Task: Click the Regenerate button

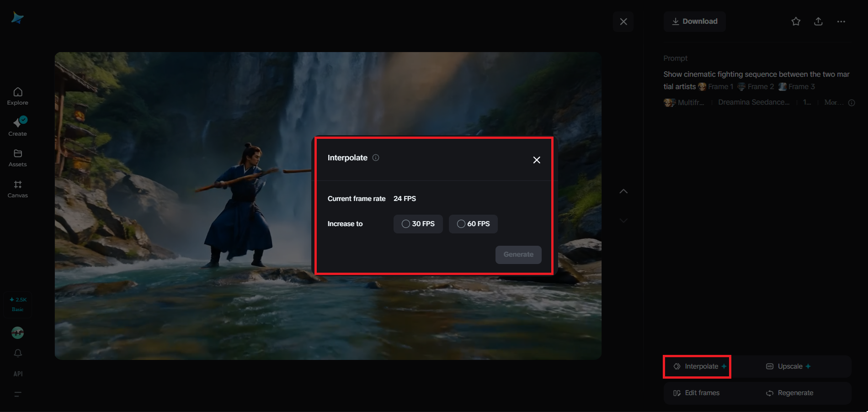Action: 790,393
